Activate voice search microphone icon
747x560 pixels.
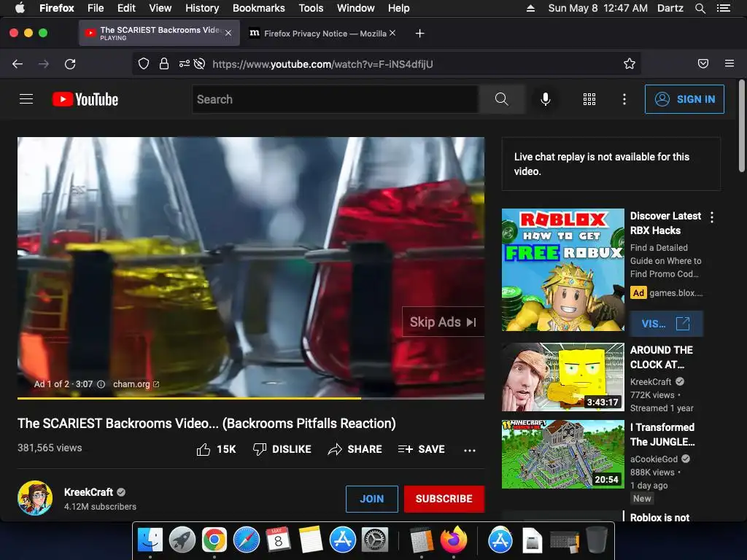point(546,99)
